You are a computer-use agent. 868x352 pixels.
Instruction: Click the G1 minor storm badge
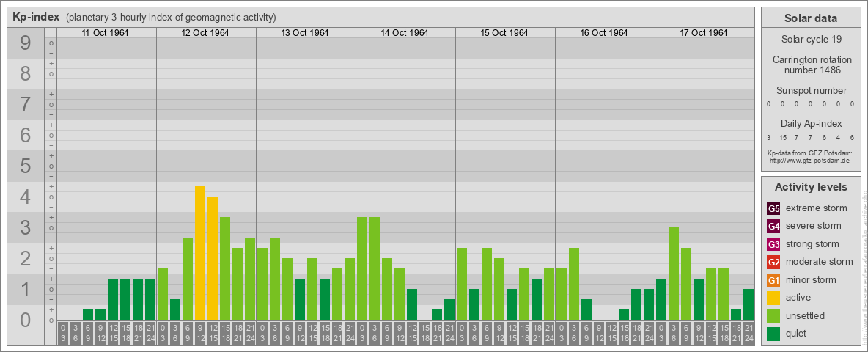[x=773, y=280]
